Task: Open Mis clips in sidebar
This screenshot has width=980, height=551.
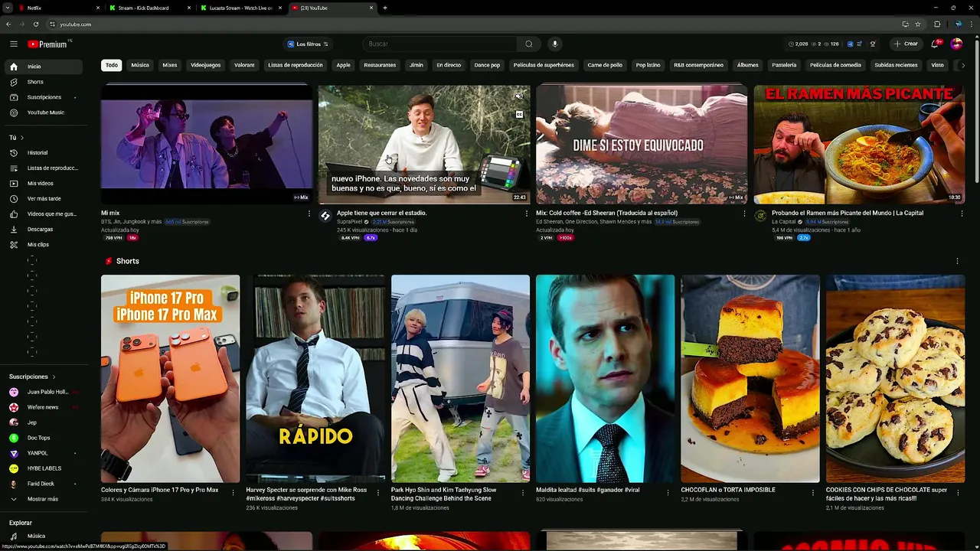Action: click(x=42, y=244)
